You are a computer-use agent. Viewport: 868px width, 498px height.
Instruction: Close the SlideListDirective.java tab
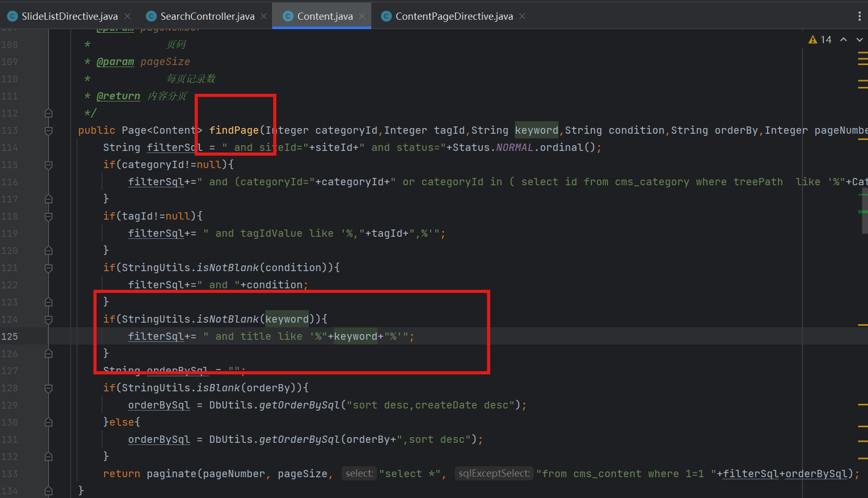click(127, 16)
